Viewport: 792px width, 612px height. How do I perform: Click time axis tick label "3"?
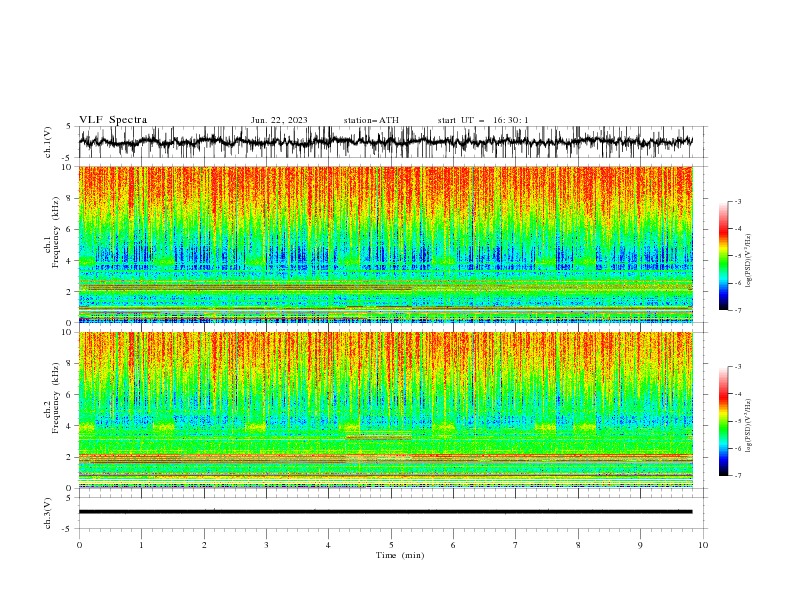click(x=266, y=545)
